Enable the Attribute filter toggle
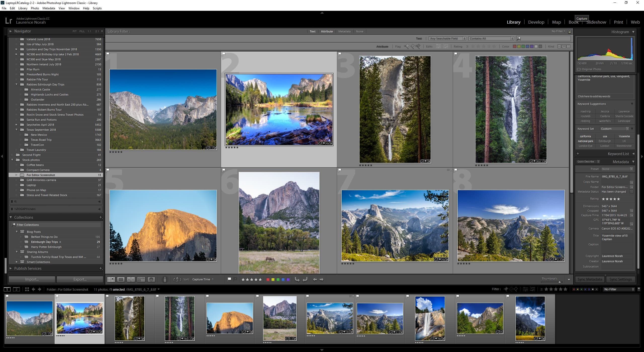Screen dimensions: 644x352 (327, 31)
